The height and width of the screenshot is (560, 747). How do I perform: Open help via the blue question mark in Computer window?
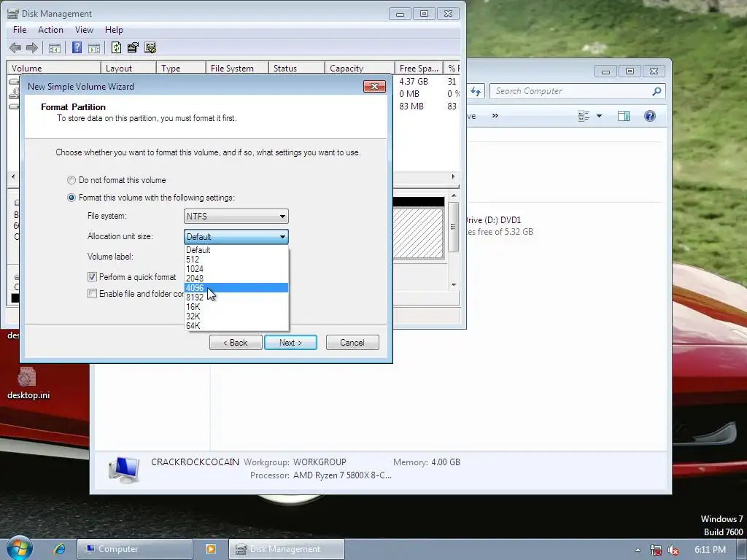(650, 116)
